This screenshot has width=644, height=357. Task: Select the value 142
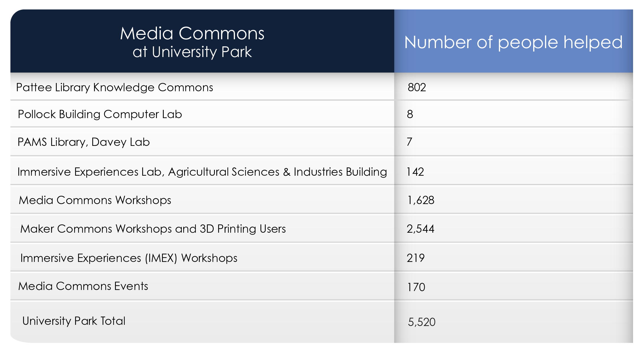[x=415, y=172]
